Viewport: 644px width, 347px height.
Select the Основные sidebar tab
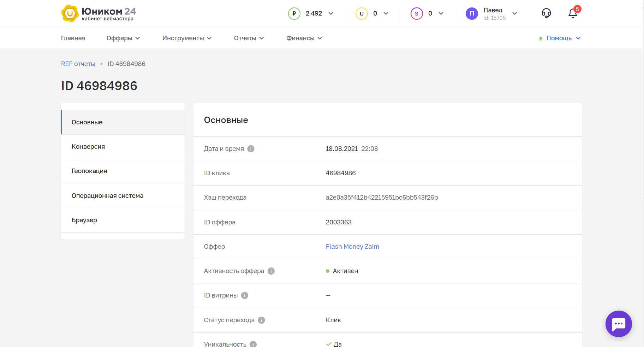click(x=123, y=122)
